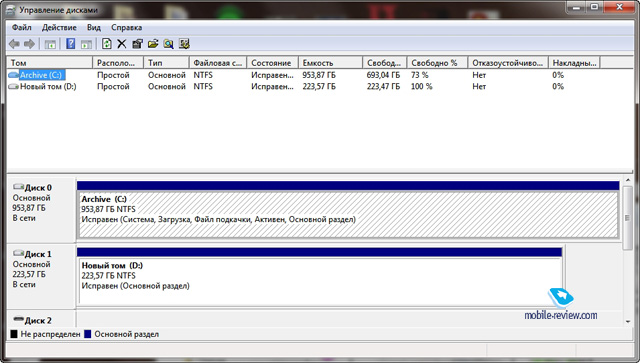Click the Refresh toolbar icon
Viewport: 640px width, 363px height.
[x=107, y=44]
